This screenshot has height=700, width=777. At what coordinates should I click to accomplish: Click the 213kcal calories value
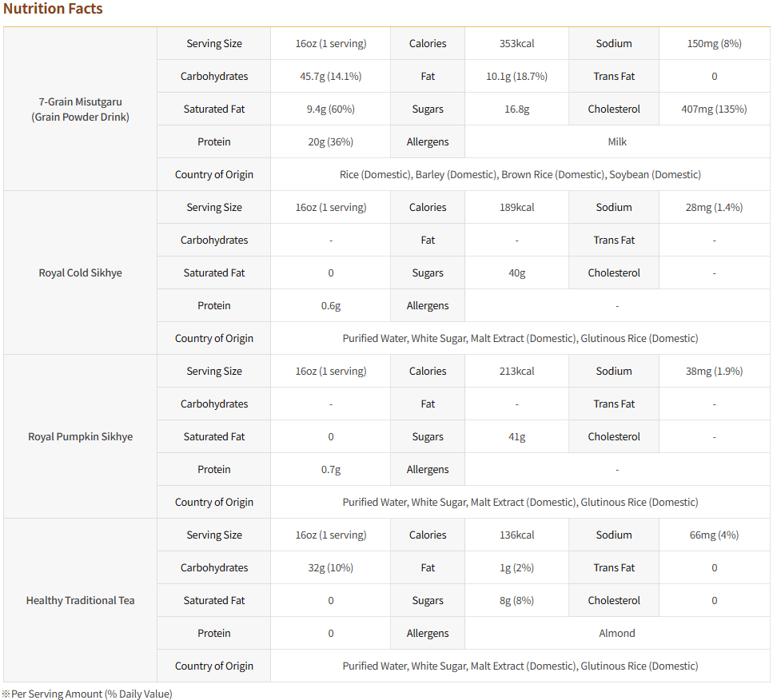point(516,372)
